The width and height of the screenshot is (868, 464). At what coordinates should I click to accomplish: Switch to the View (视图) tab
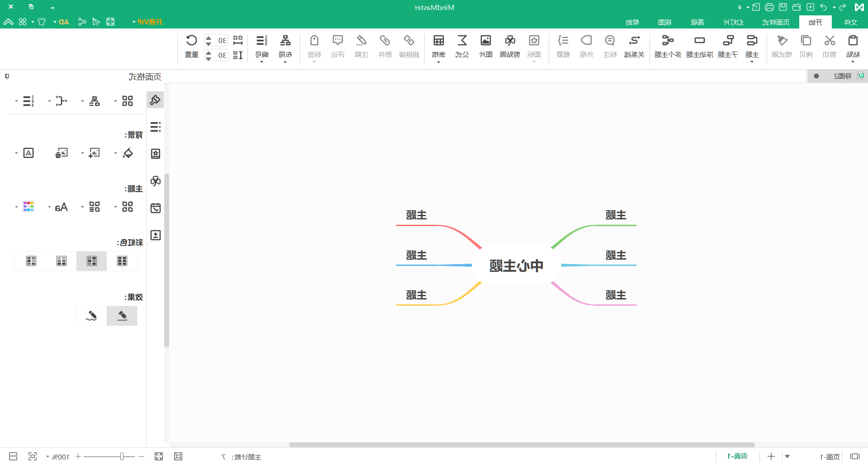coord(665,22)
